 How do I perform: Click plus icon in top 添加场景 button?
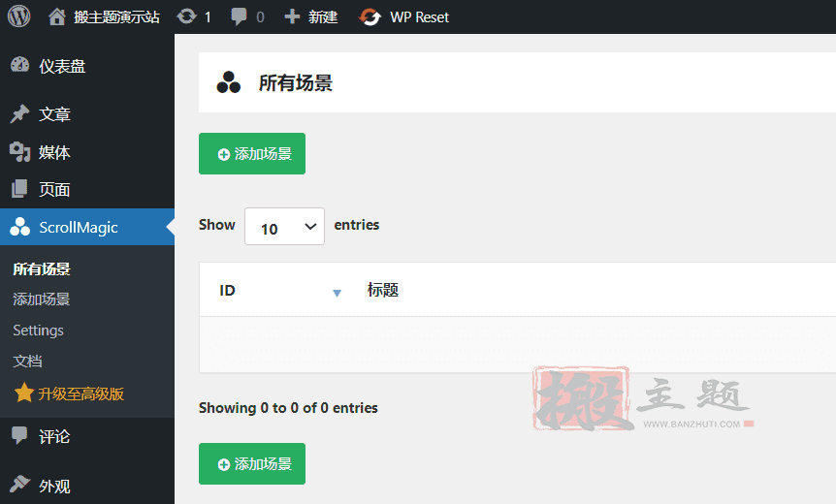[224, 154]
